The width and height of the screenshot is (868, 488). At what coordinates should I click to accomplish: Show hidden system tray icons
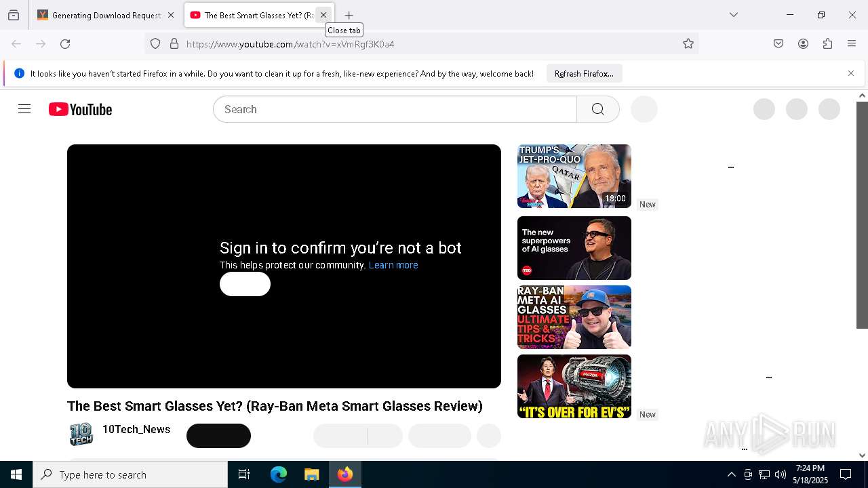tap(731, 474)
